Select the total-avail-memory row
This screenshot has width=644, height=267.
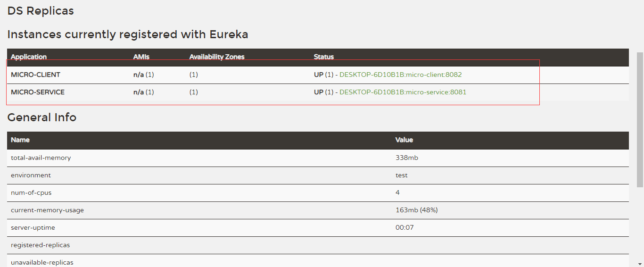pyautogui.click(x=318, y=158)
